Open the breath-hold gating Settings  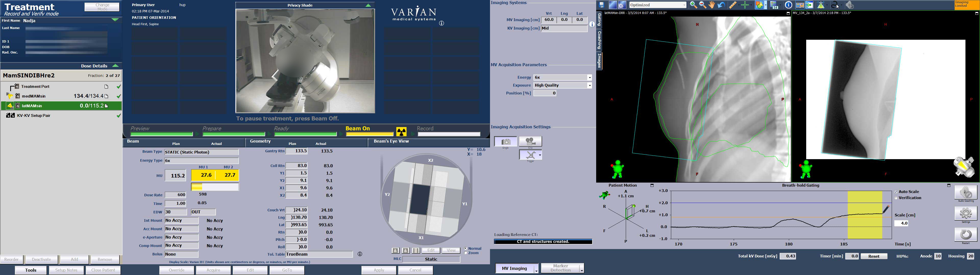pos(965,213)
